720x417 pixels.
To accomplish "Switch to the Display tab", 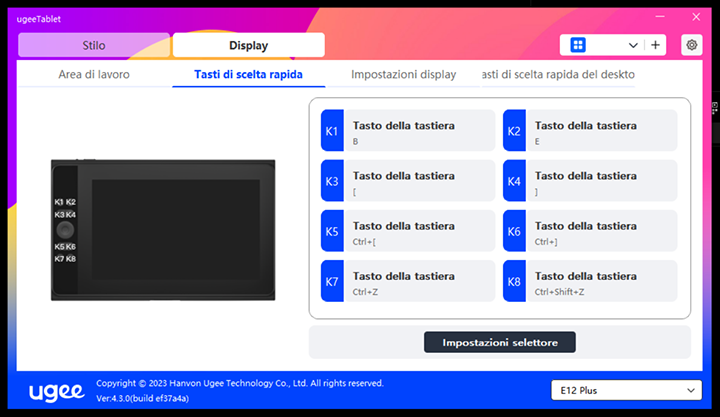I will pos(248,45).
